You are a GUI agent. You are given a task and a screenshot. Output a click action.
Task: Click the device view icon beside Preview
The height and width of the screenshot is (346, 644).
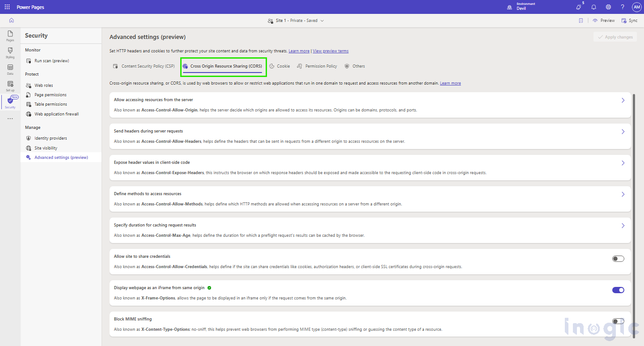(580, 21)
